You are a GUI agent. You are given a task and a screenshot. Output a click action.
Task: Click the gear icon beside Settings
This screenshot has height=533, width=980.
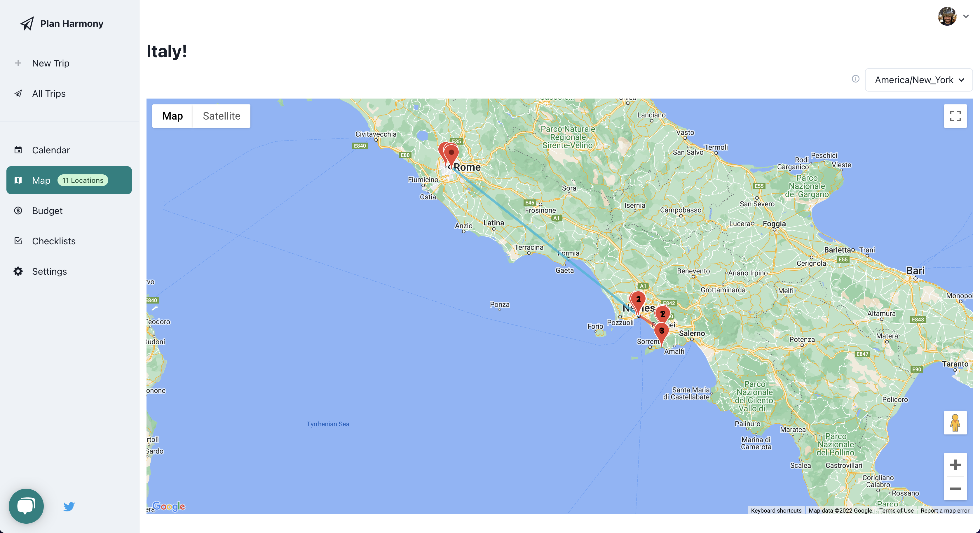[x=18, y=271]
